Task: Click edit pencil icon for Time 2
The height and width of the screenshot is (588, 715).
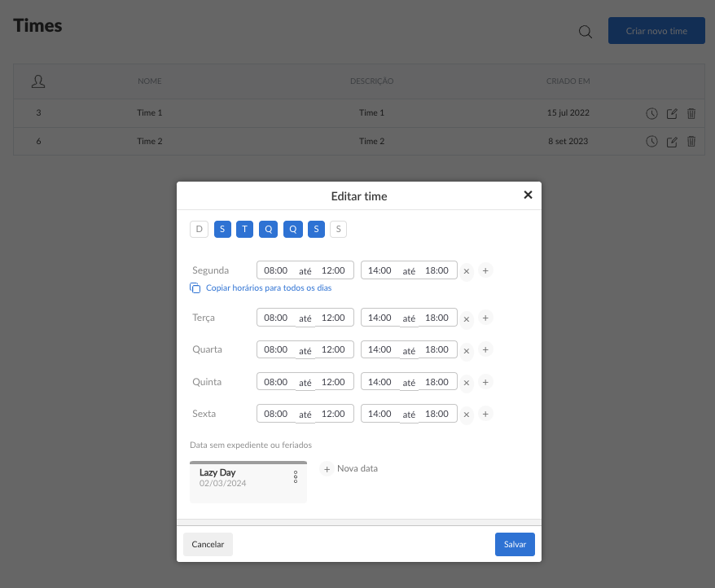Action: click(x=672, y=142)
